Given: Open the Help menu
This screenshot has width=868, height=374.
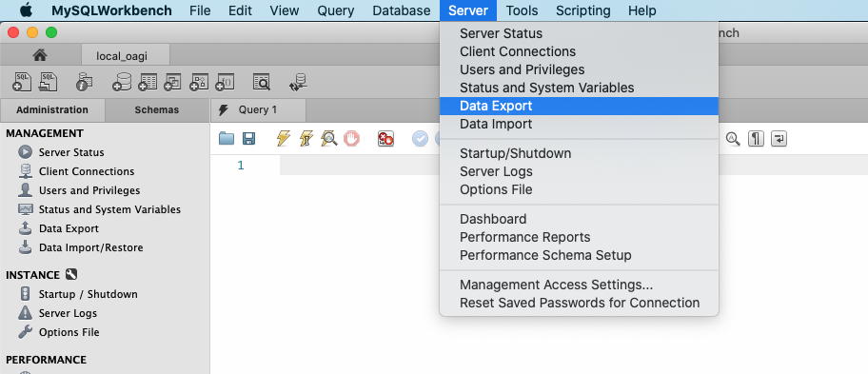Looking at the screenshot, I should (x=642, y=10).
